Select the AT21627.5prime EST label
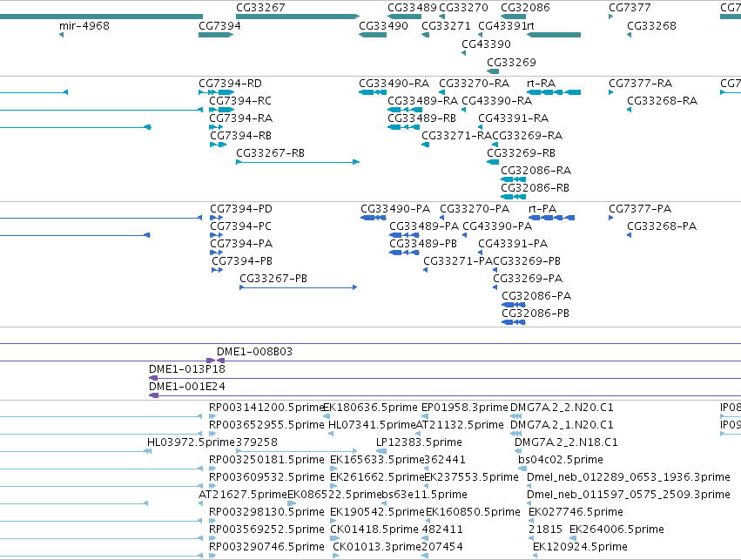This screenshot has width=741, height=560. pos(243,496)
